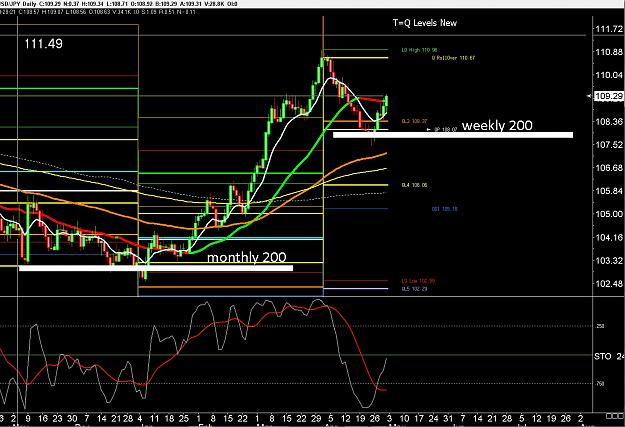Click the latest green candle at the chart's right edge
The width and height of the screenshot is (625, 427).
[x=387, y=101]
